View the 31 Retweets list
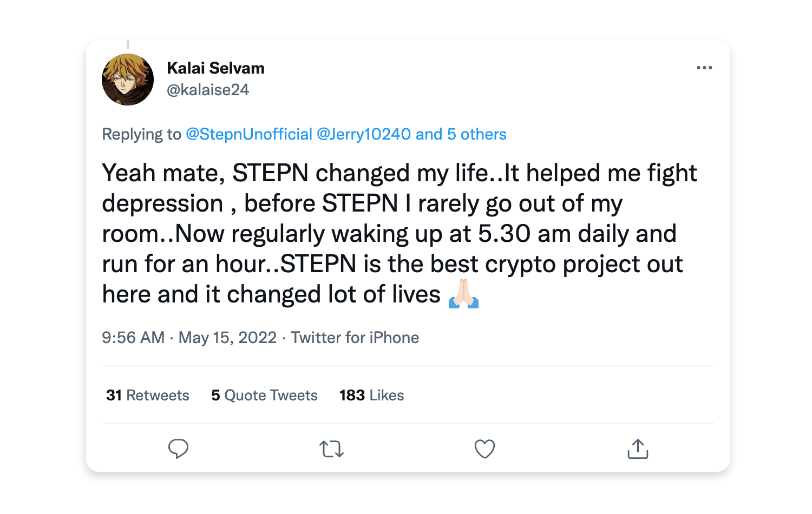 tap(148, 396)
